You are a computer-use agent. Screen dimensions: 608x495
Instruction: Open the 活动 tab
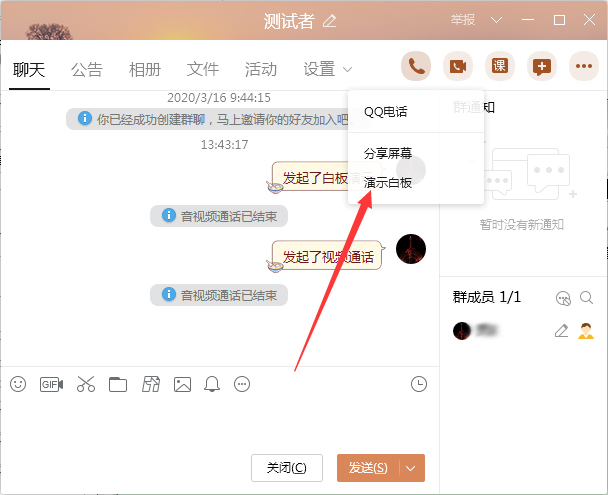tap(261, 70)
